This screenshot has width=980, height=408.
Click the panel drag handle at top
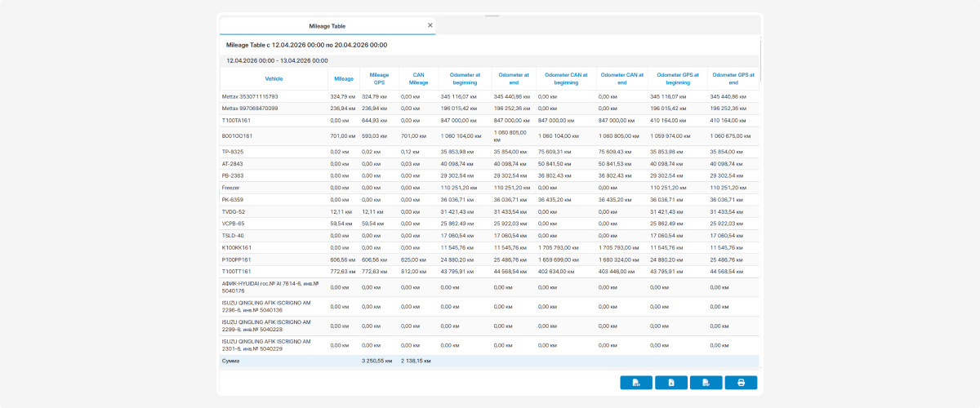[x=491, y=15]
